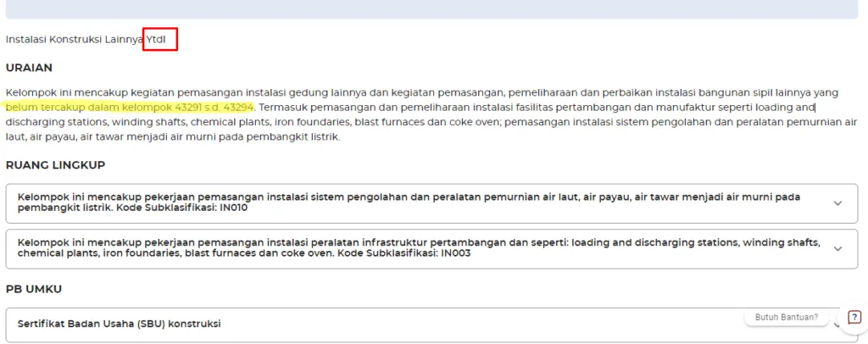Click the RUANG LINGKUP section heading
This screenshot has height=344, width=868.
(x=55, y=165)
